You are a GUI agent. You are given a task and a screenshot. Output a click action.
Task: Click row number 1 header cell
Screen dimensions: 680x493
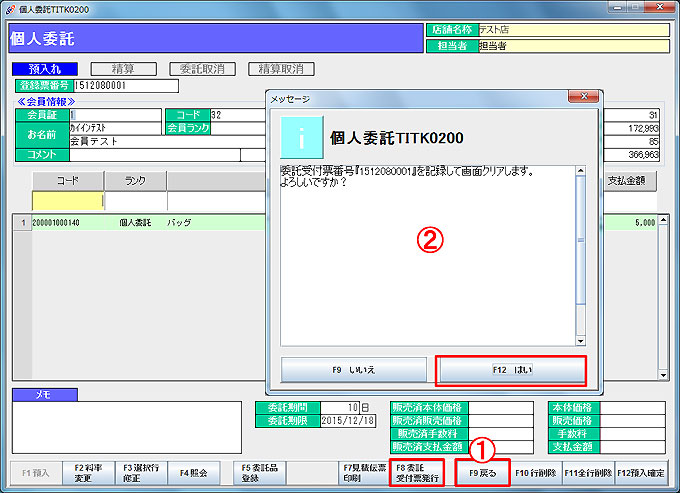(x=23, y=223)
